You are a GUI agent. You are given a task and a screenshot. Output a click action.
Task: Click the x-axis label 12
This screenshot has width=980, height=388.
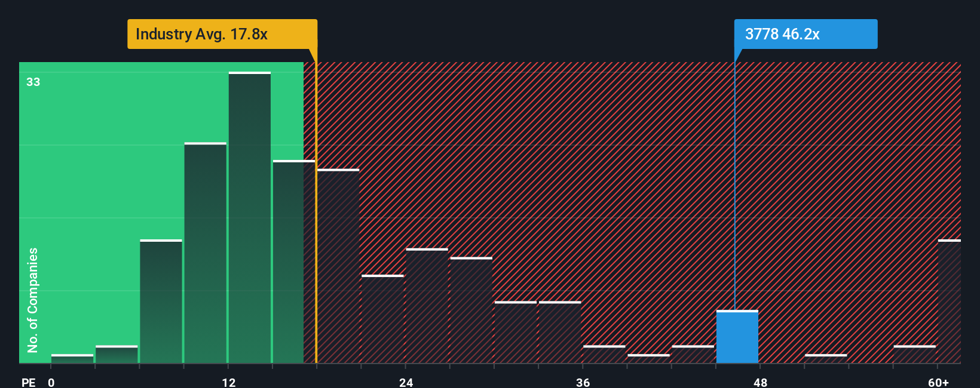229,382
